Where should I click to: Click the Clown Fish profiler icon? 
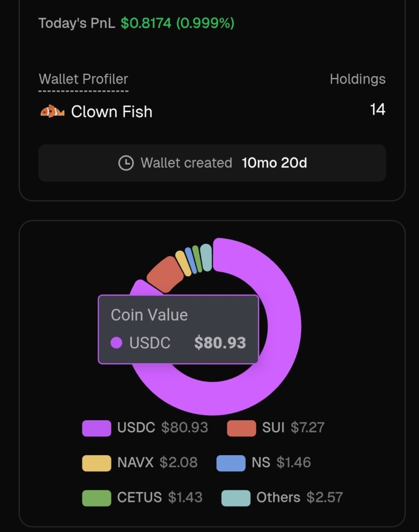52,111
